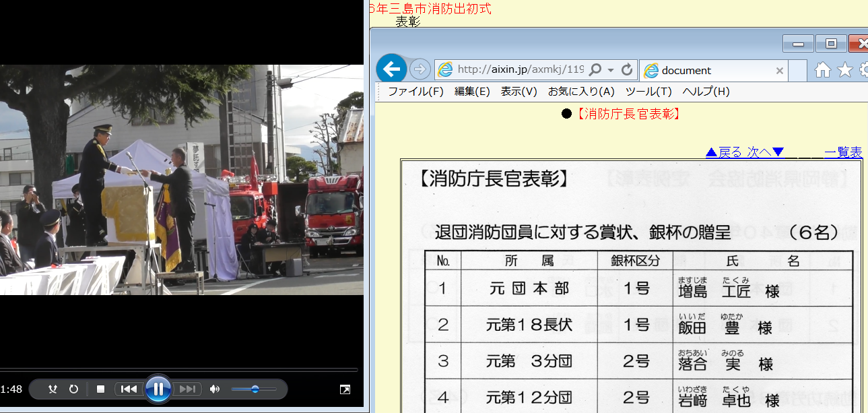Follow the ▲戻る link

pos(724,152)
